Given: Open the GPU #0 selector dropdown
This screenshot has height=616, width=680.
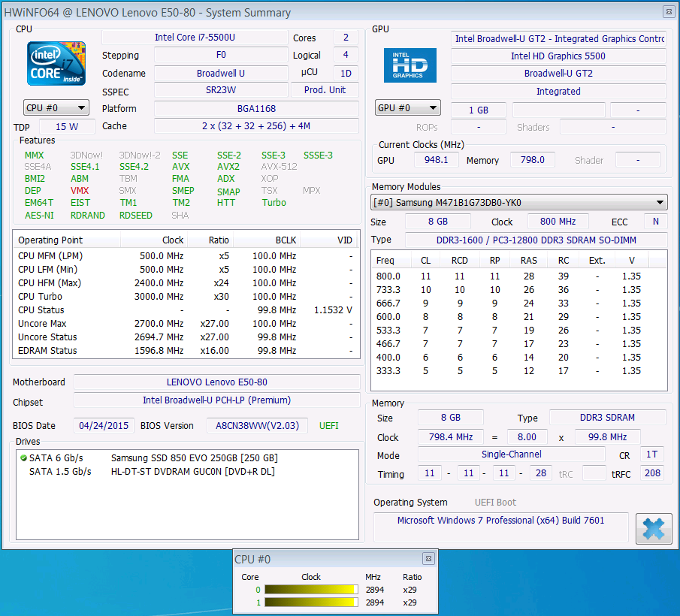Looking at the screenshot, I should (408, 107).
